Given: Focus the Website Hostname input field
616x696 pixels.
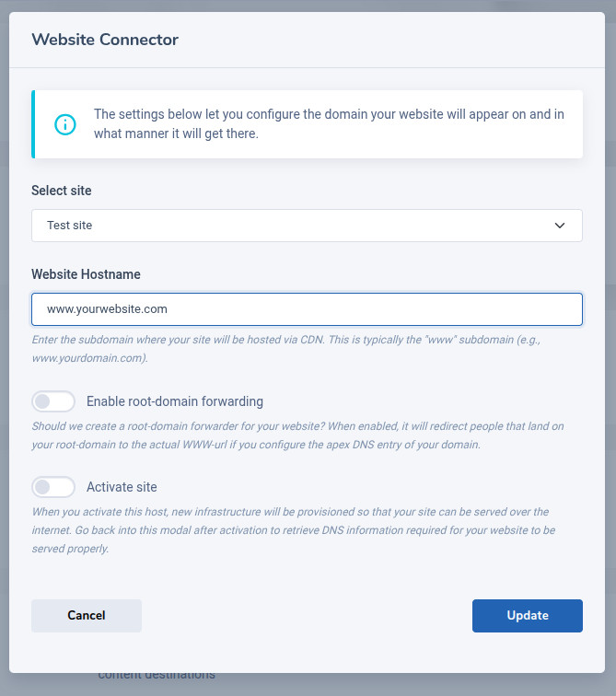Looking at the screenshot, I should click(x=307, y=309).
